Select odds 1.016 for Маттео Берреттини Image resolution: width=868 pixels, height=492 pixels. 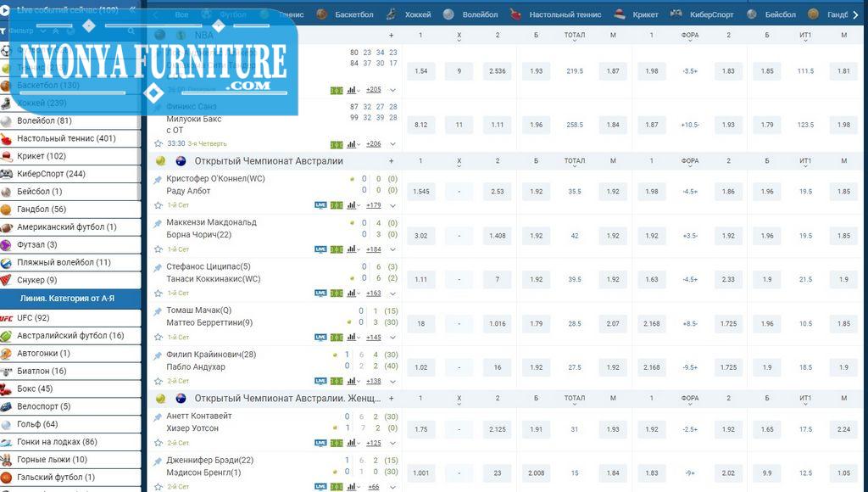[497, 323]
